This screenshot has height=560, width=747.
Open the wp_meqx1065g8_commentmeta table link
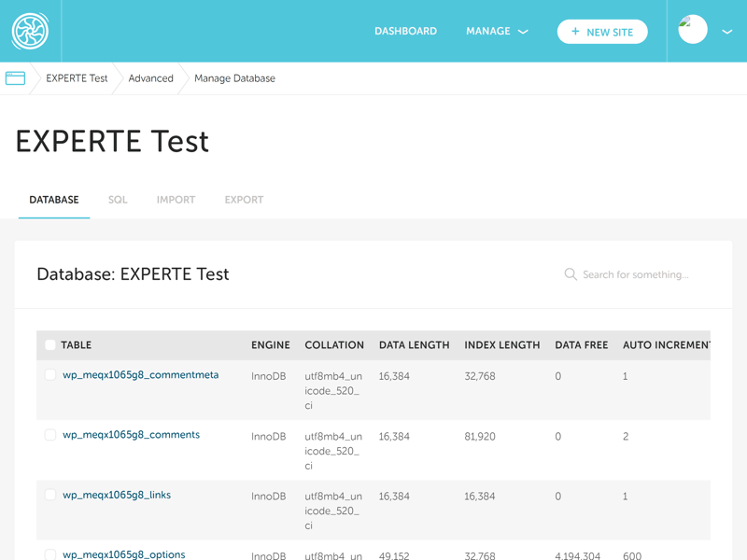pos(140,375)
